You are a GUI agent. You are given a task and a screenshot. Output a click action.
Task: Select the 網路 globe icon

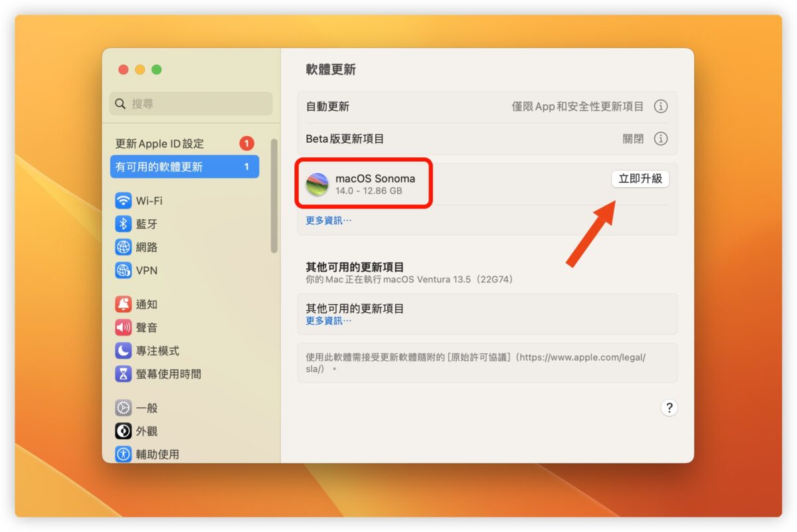point(123,247)
